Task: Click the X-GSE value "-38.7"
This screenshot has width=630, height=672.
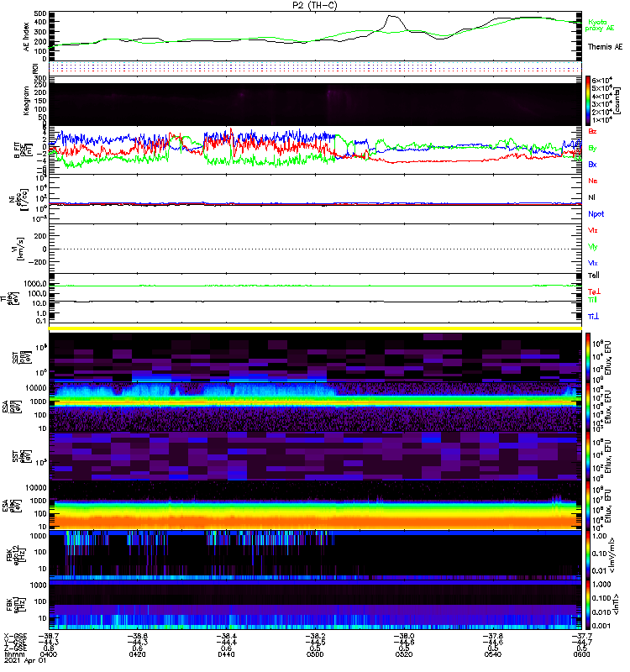Action: (x=49, y=636)
